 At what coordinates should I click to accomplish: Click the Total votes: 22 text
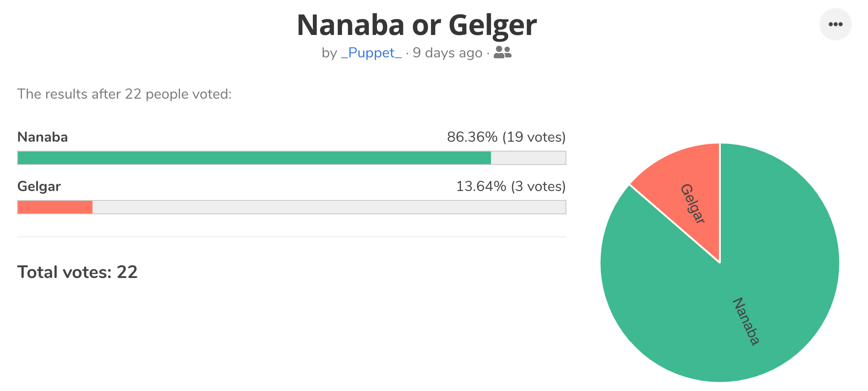77,272
